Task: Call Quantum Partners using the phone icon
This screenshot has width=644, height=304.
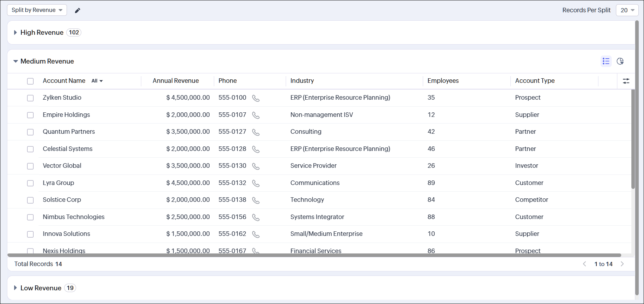Action: [256, 132]
